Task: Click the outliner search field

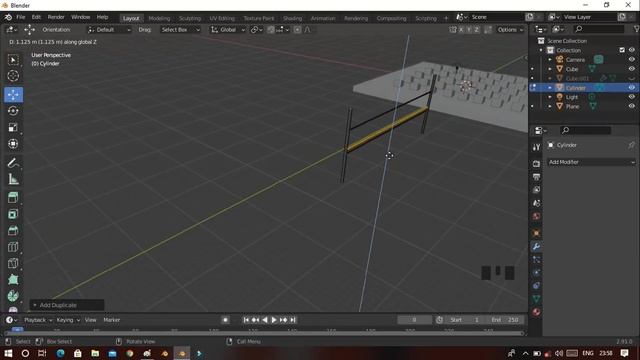Action: (599, 29)
